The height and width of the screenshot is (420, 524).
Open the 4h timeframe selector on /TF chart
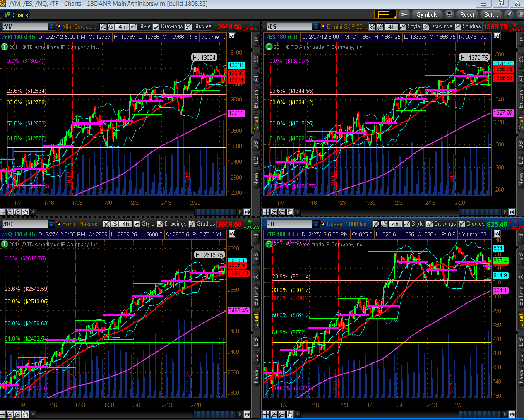click(395, 224)
